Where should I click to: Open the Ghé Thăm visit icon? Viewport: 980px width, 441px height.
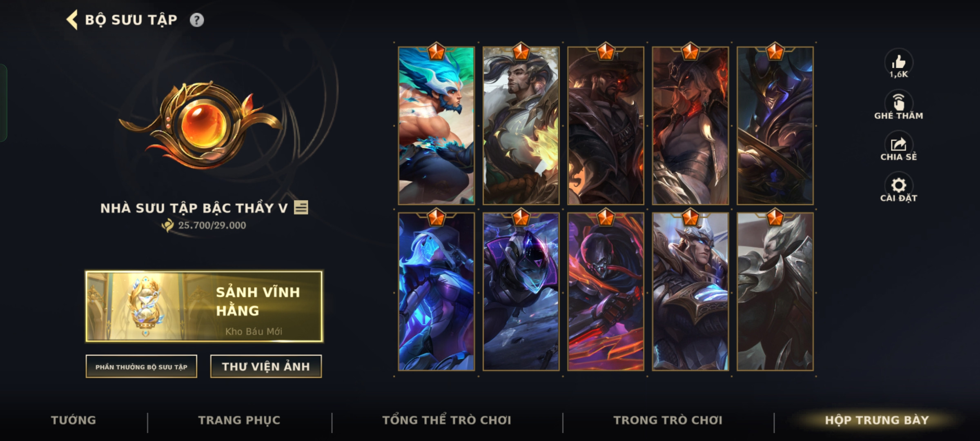(x=898, y=102)
